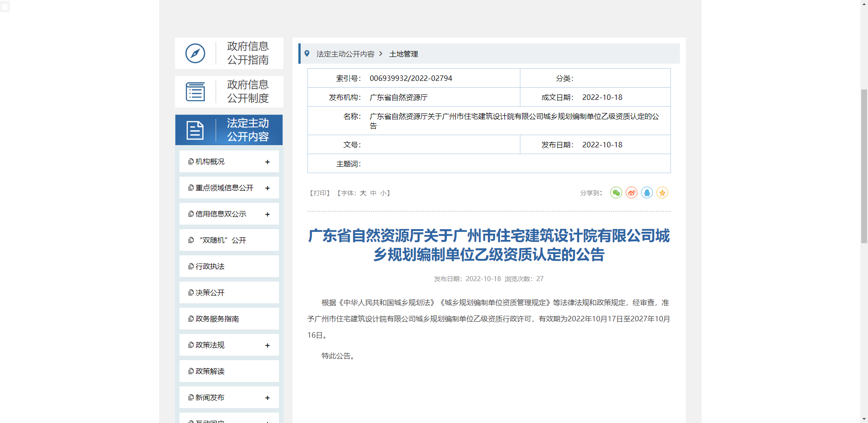Expand 重点领域信息公开 with plus sign
The image size is (868, 423).
pyautogui.click(x=268, y=188)
